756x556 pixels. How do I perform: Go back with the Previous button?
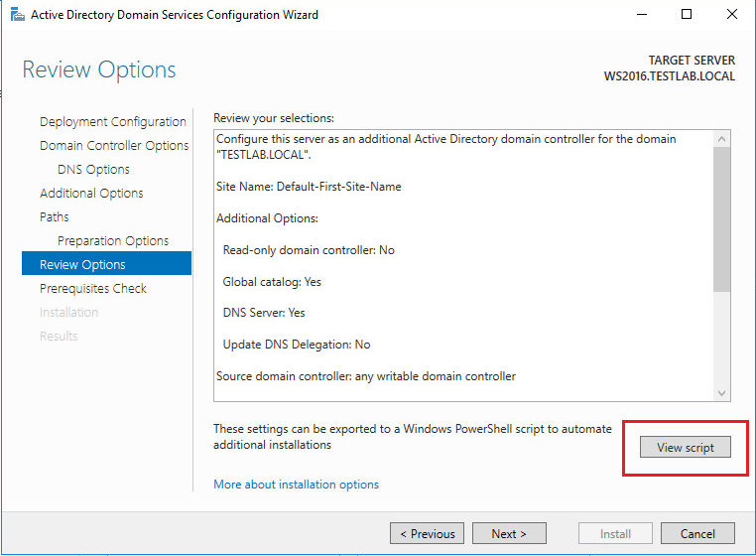(427, 534)
